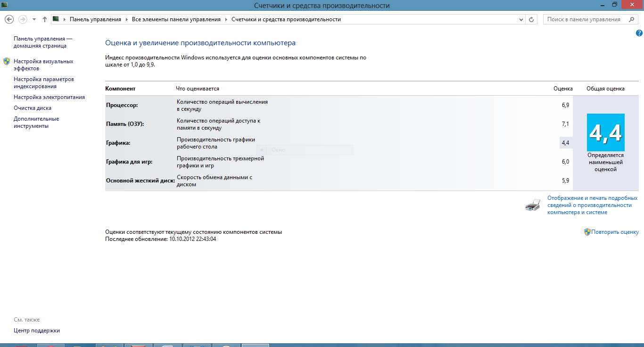Click the Оценка column header
Image resolution: width=644 pixels, height=347 pixels.
[563, 89]
